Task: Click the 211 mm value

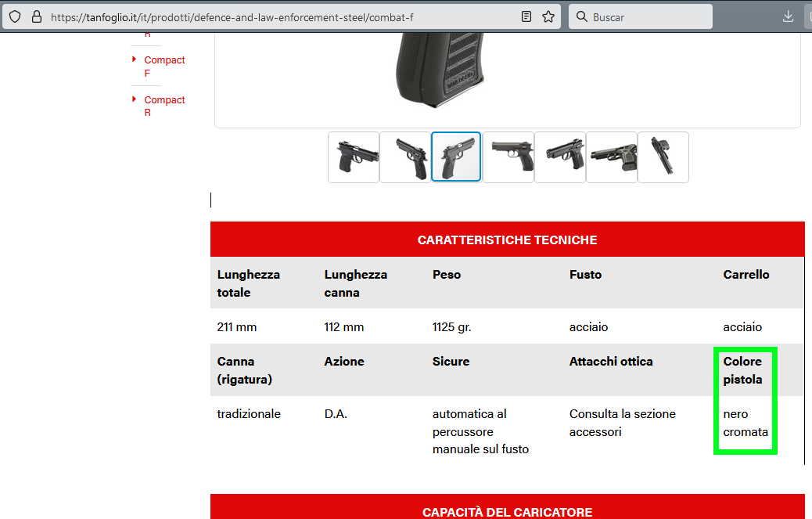Action: [x=237, y=327]
